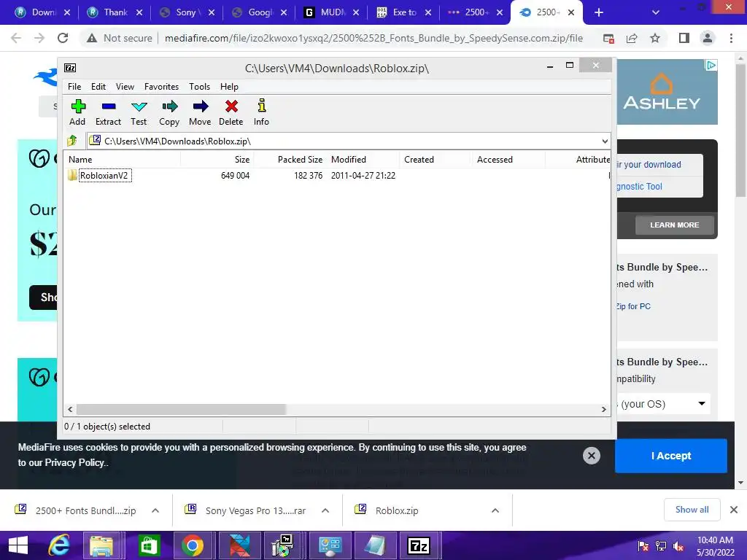
Task: Open a new Chrome tab
Action: pos(599,12)
